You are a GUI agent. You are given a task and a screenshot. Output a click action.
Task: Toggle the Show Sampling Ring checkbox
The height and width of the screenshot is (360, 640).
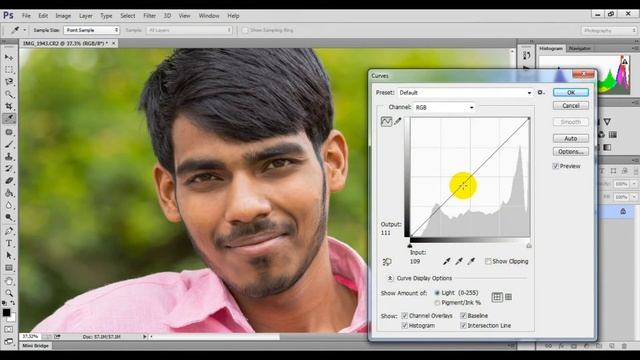[x=245, y=30]
